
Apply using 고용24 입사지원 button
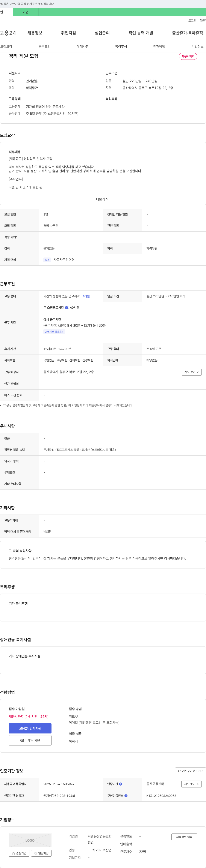(30, 728)
